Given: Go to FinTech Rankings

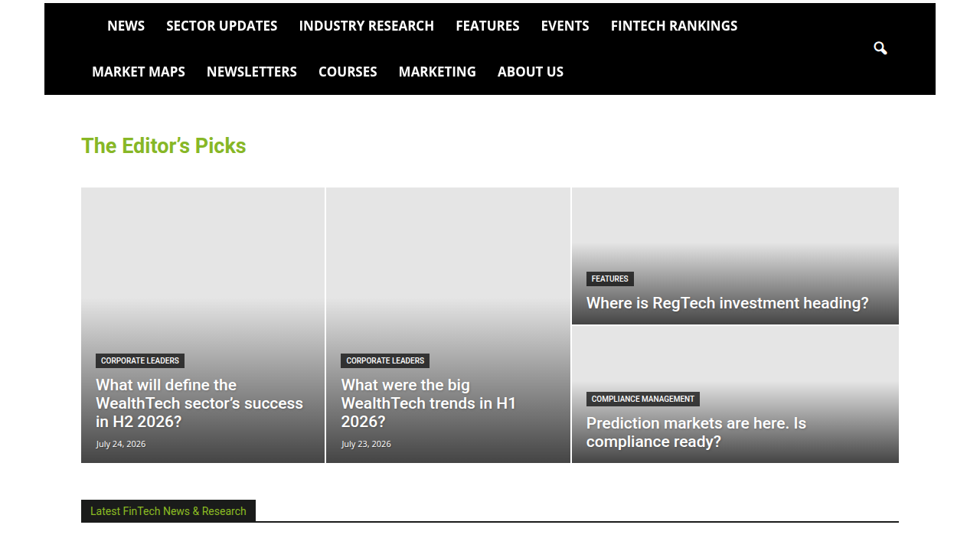Looking at the screenshot, I should point(675,26).
